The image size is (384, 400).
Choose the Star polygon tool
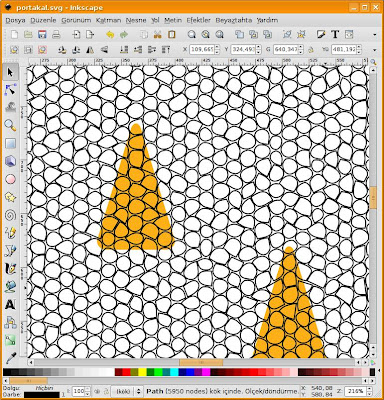11,197
